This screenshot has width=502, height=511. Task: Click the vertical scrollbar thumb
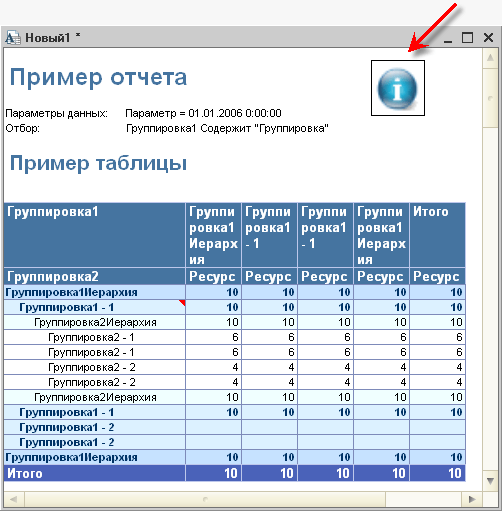[490, 98]
